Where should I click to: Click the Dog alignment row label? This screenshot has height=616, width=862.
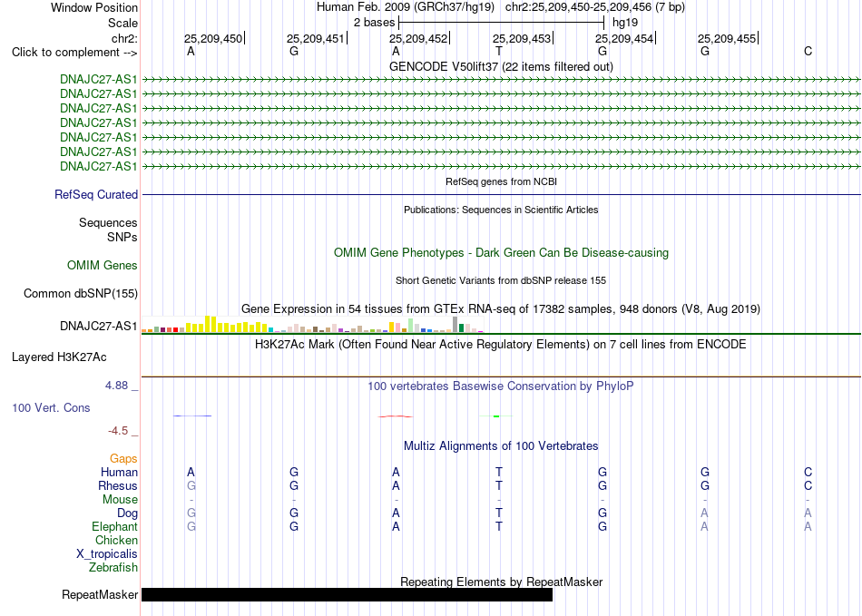click(x=127, y=513)
